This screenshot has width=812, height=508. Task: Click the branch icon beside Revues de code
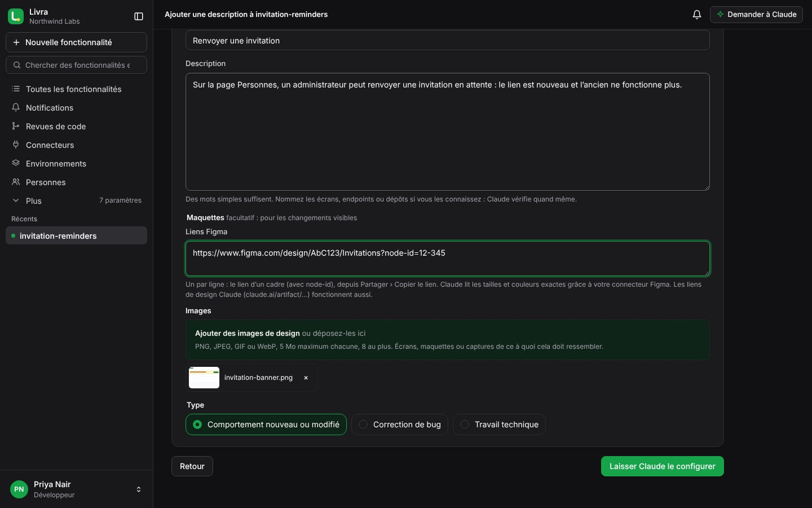pyautogui.click(x=16, y=126)
